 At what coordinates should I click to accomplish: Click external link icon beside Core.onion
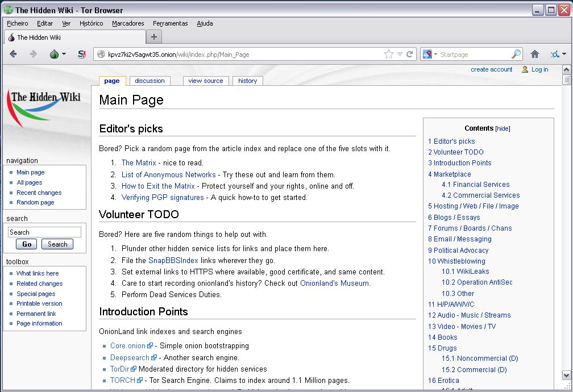(x=150, y=345)
